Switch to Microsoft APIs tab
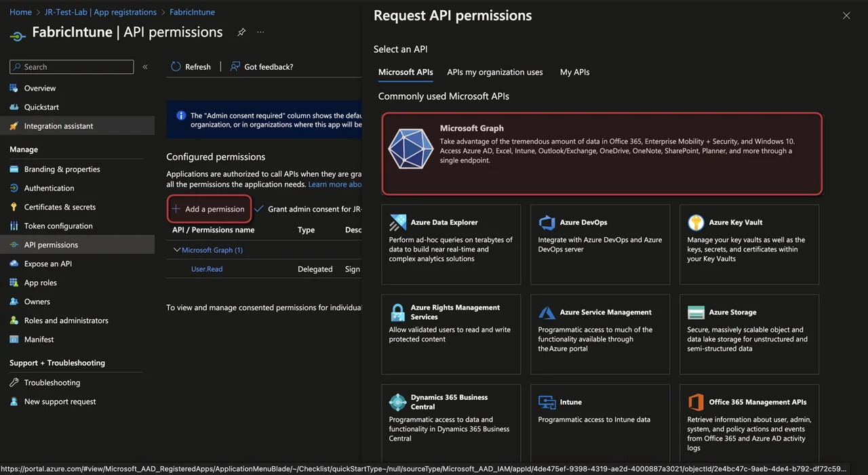This screenshot has height=475, width=868. click(406, 72)
